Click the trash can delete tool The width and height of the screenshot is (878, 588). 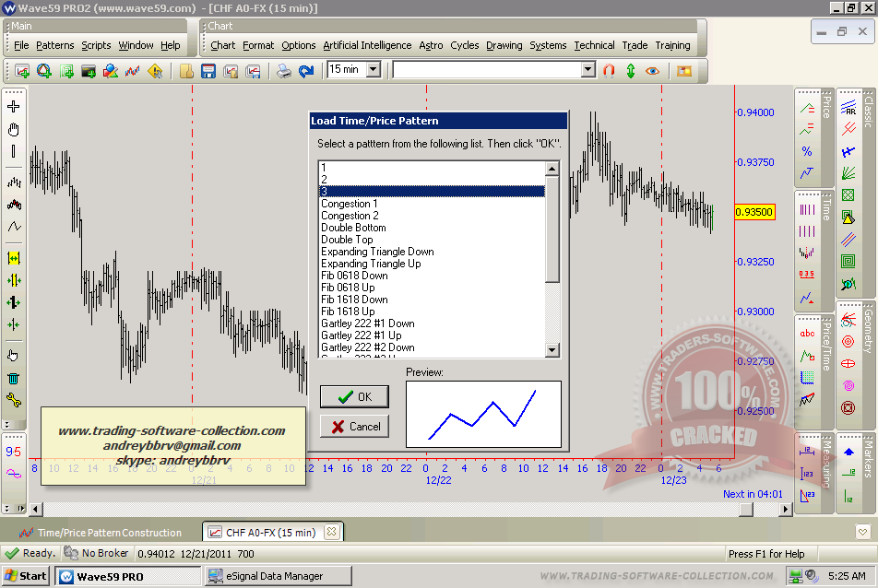[x=13, y=378]
